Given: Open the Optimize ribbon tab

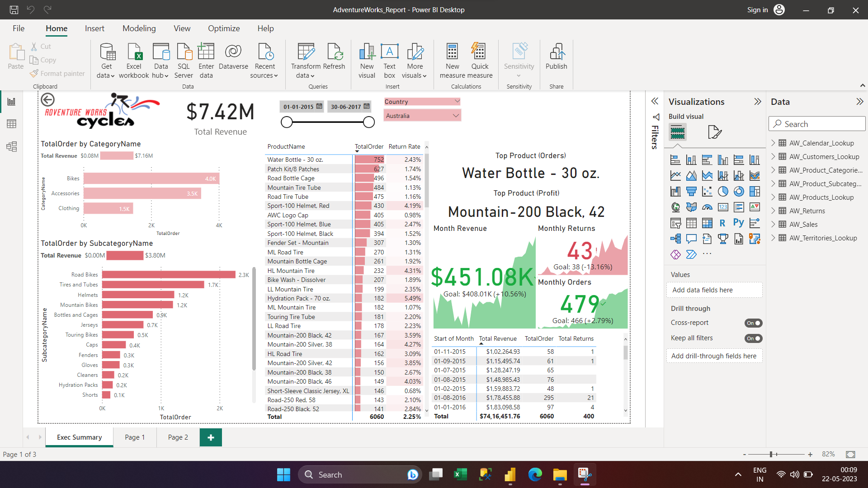Looking at the screenshot, I should [224, 28].
